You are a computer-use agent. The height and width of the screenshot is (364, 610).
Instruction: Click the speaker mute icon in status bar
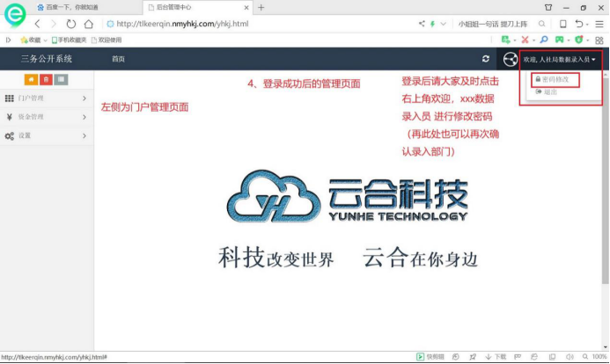coord(570,357)
